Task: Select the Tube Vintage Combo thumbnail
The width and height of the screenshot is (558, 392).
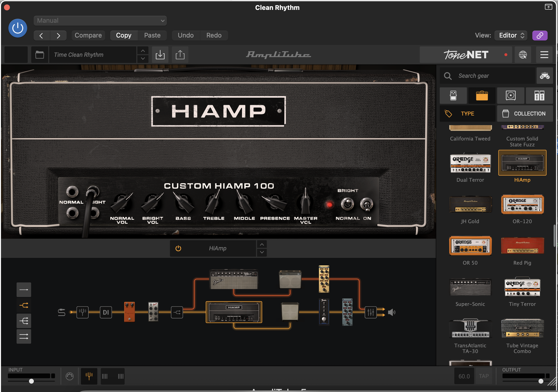Action: click(x=522, y=328)
